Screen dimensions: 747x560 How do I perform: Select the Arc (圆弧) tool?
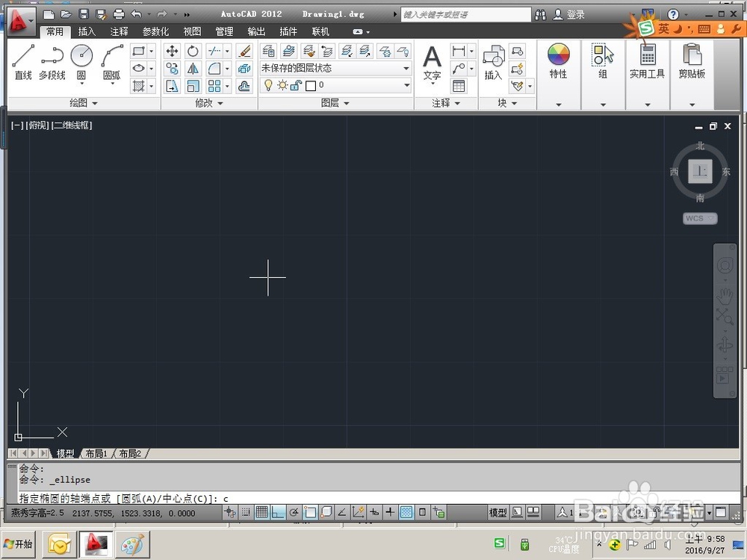[112, 62]
